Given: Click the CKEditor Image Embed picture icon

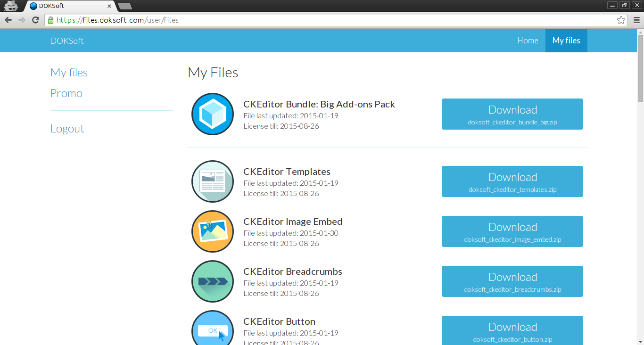Looking at the screenshot, I should click(213, 231).
